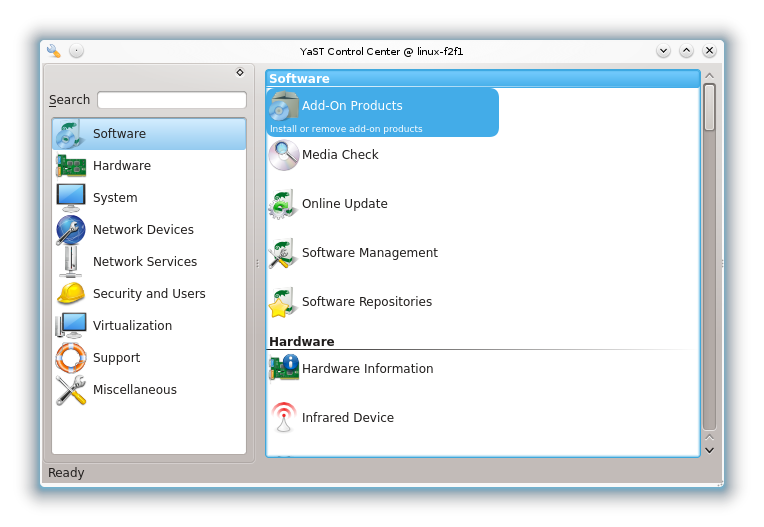The image size is (764, 527).
Task: Open the Infrared Device module
Action: [x=348, y=418]
